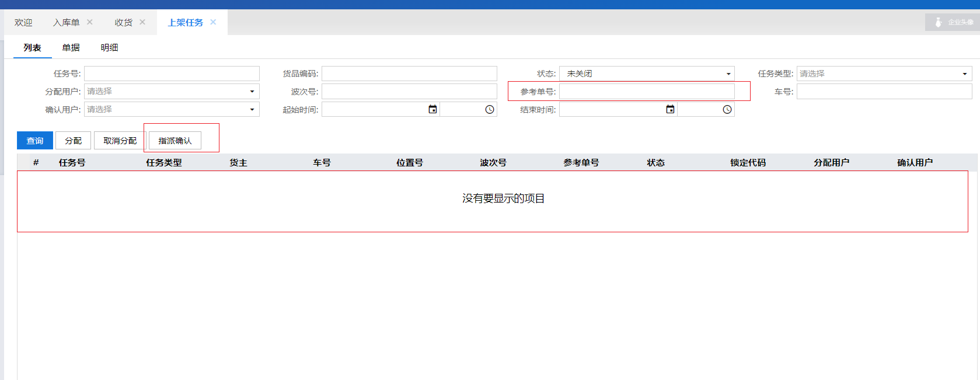Expand the 确认用户 dropdown
Screen dimensions: 980x380
click(252, 110)
